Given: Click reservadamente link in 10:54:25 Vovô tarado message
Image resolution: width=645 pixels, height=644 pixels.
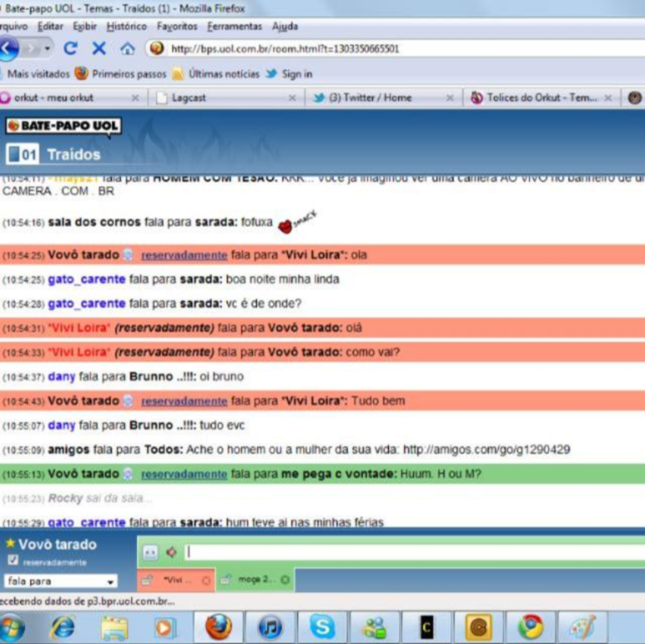Looking at the screenshot, I should coord(184,255).
